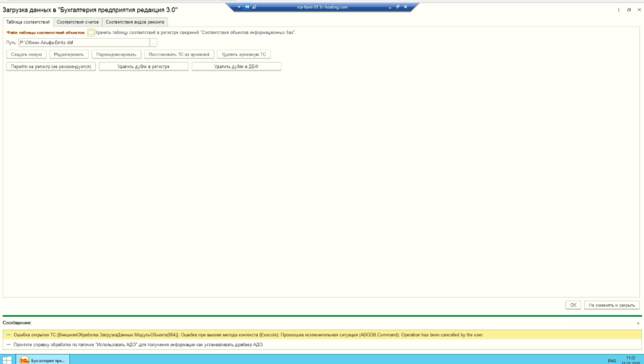The image size is (644, 364).
Task: Show connection signal info in remote bar
Action: click(x=254, y=7)
